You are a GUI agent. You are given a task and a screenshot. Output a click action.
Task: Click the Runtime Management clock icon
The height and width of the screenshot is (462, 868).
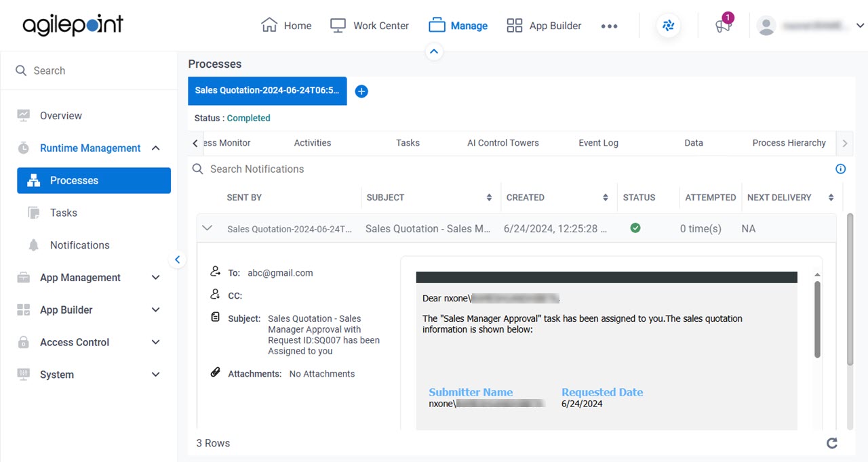tap(24, 148)
